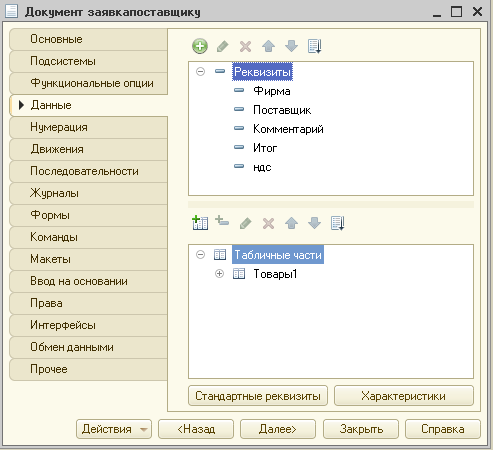
Task: Select the Поставщик attribute in tree
Action: (x=282, y=110)
